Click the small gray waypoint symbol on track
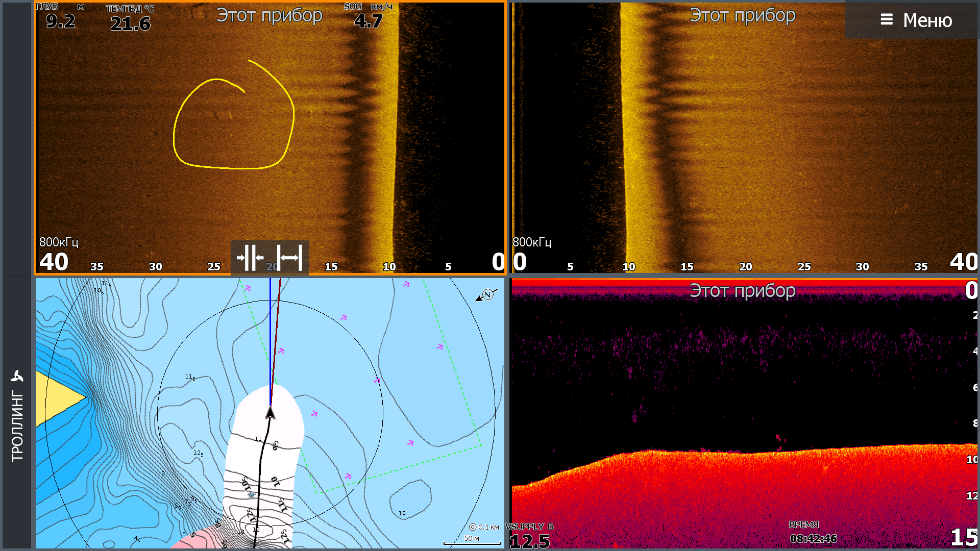Image resolution: width=980 pixels, height=551 pixels. coord(251,494)
